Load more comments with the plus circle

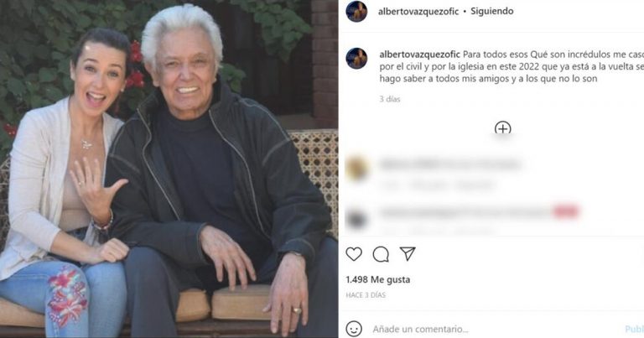[503, 128]
